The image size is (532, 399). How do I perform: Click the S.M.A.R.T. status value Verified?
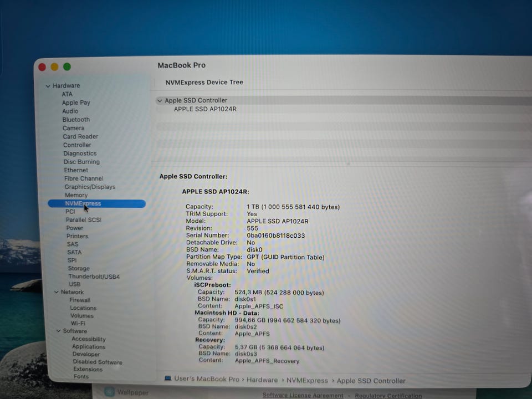point(258,271)
